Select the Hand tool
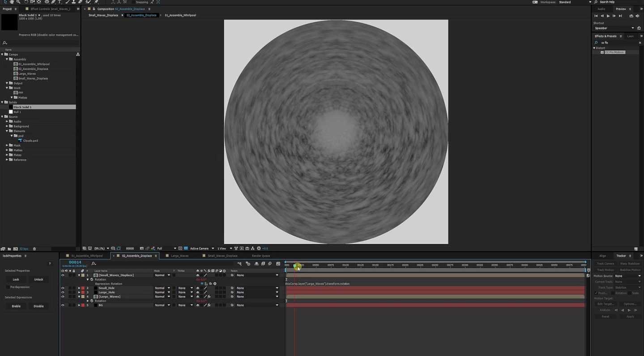The image size is (644, 356). [x=12, y=2]
